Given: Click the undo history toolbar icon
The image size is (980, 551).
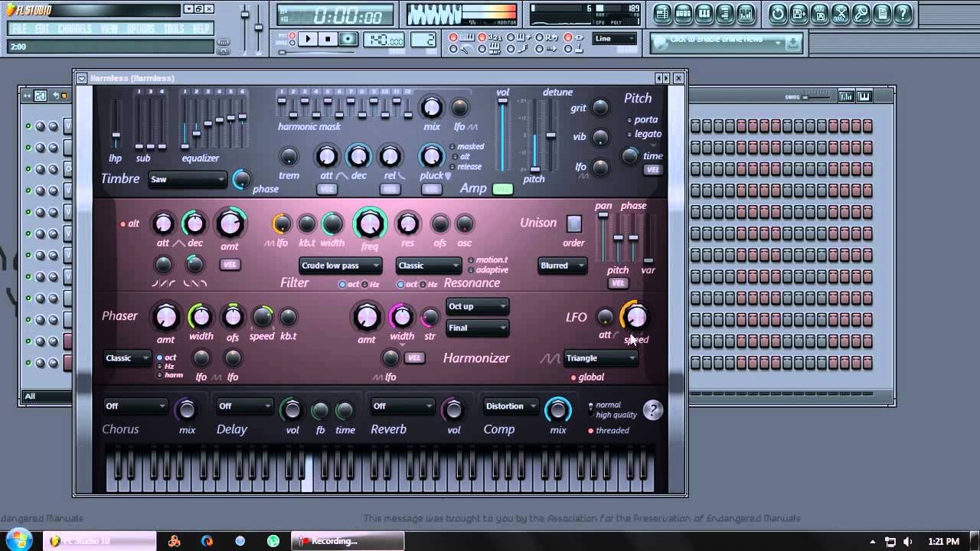Looking at the screenshot, I should [x=778, y=13].
